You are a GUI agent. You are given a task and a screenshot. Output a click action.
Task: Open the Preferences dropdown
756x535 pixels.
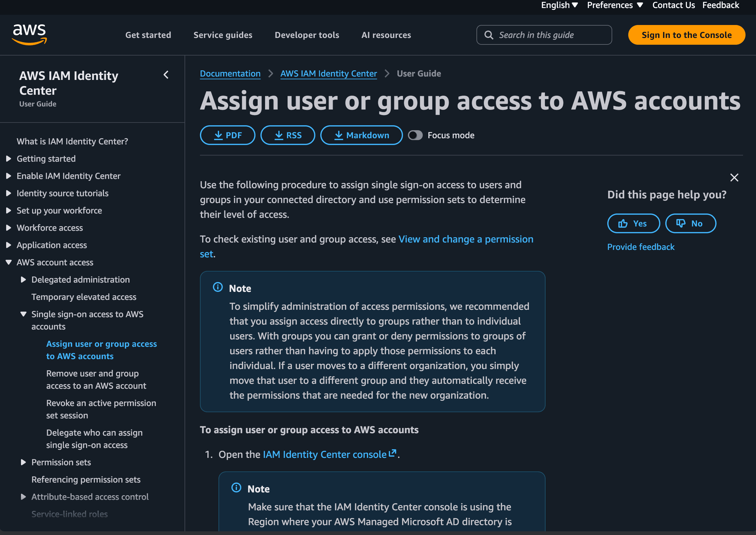[615, 5]
